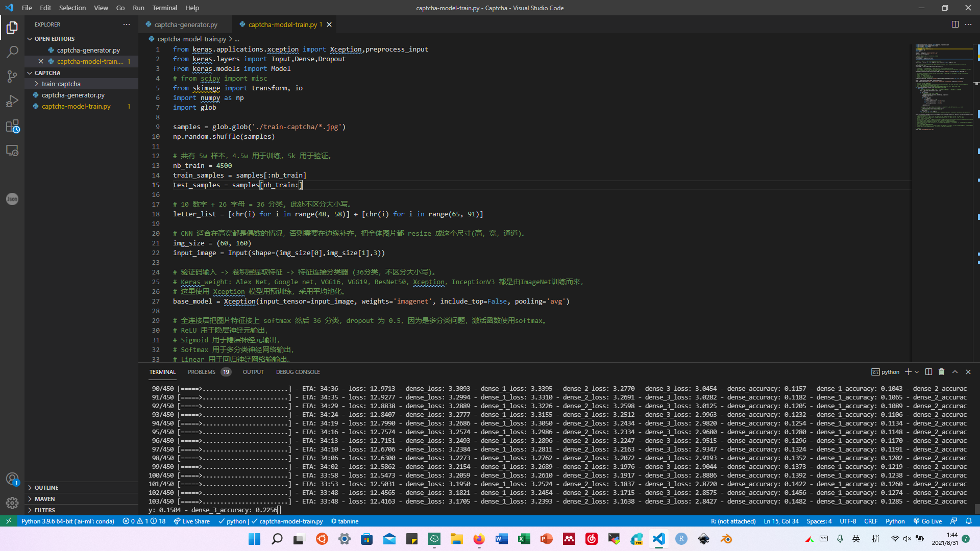Open the Json extension sidebar icon

pos(12,199)
